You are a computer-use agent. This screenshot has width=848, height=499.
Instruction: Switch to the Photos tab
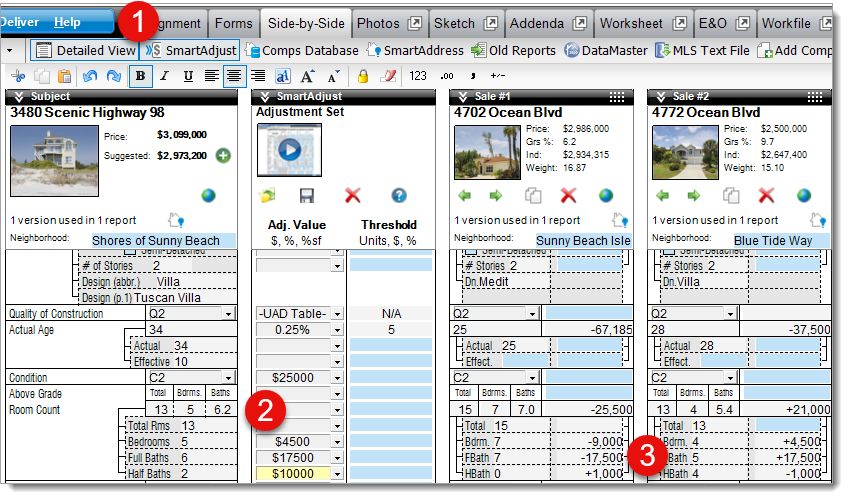(385, 23)
